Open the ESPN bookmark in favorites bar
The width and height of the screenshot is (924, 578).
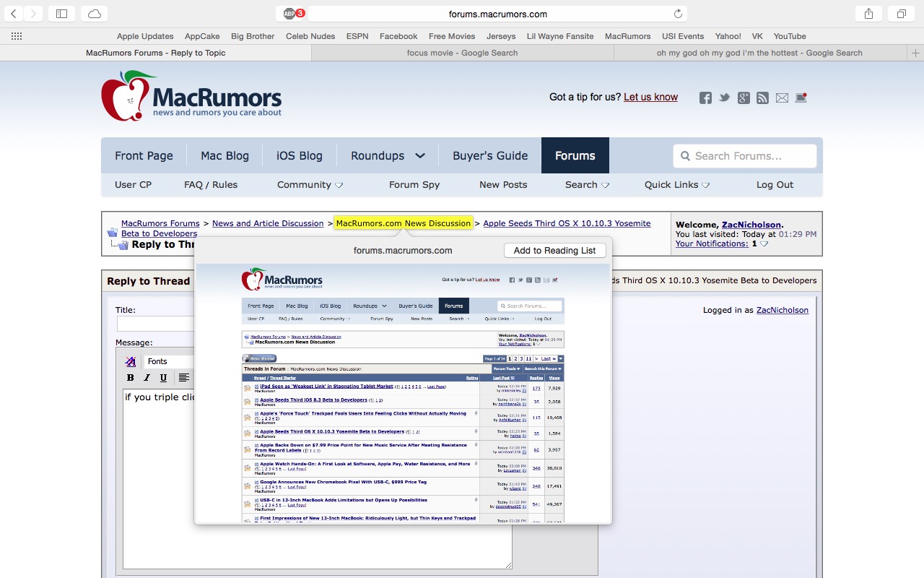357,36
